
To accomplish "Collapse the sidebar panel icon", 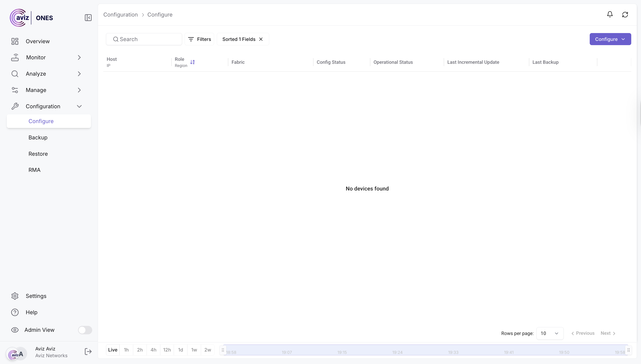I will (x=88, y=18).
